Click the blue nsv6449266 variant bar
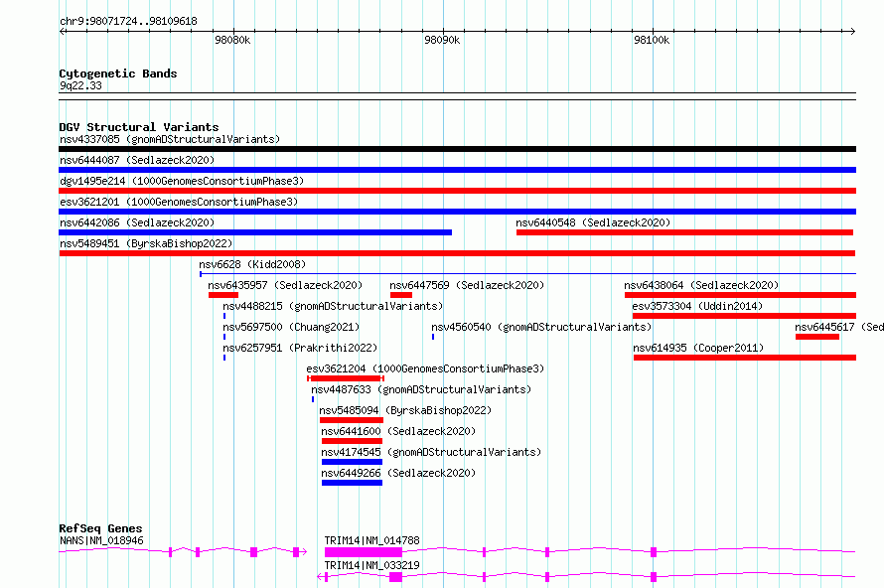 352,483
